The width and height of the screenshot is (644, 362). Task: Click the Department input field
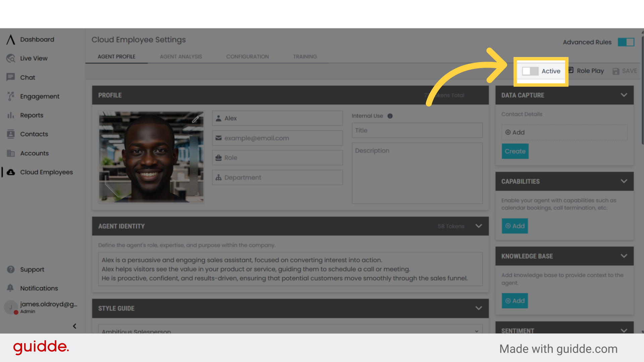coord(277,177)
